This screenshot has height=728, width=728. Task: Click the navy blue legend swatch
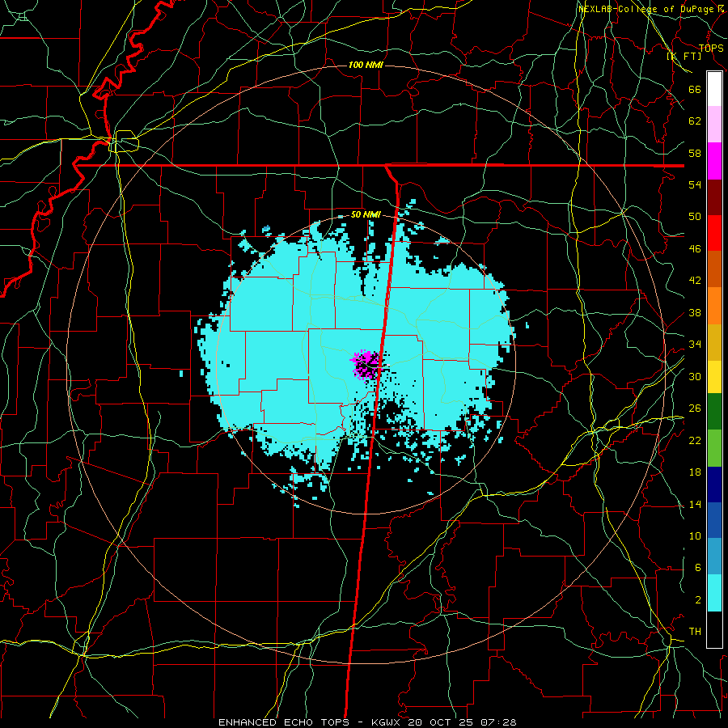[x=714, y=485]
